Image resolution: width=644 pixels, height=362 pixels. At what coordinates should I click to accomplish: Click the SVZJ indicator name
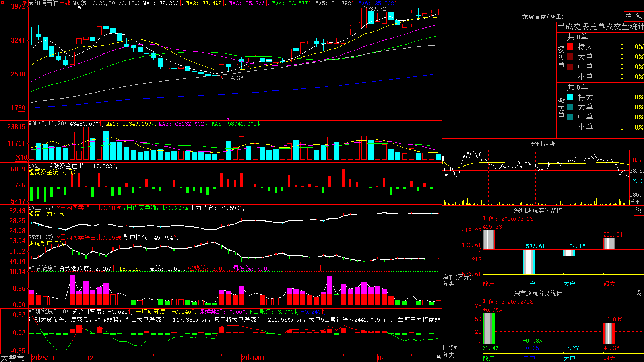[35, 166]
